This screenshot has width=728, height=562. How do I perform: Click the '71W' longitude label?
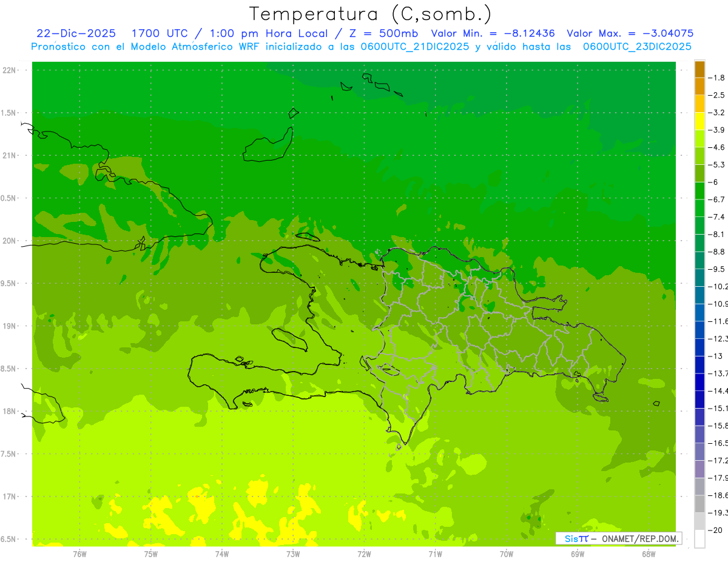pos(435,554)
